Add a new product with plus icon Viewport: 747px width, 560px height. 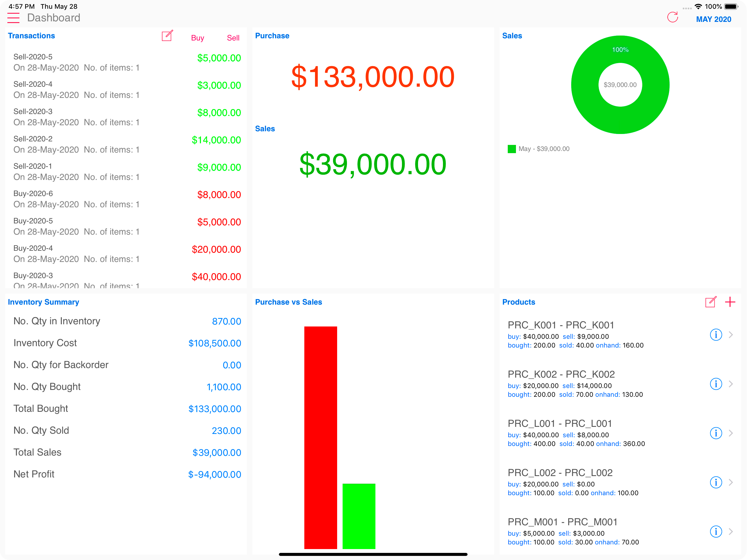point(730,302)
